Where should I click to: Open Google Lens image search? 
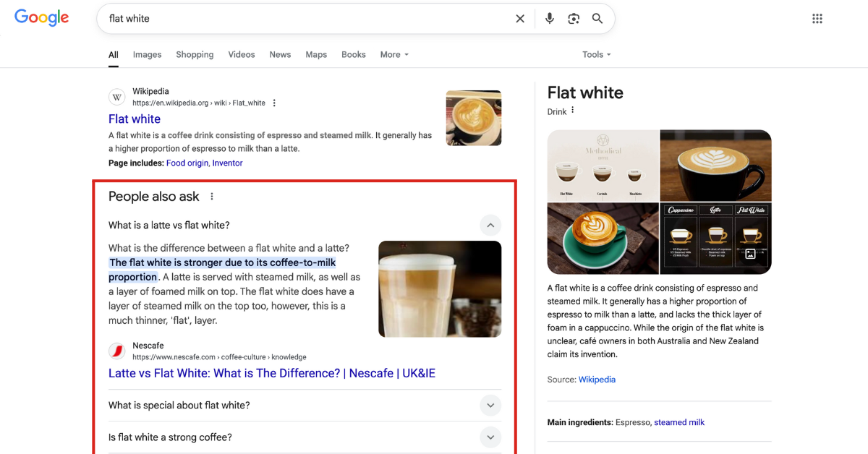(574, 19)
